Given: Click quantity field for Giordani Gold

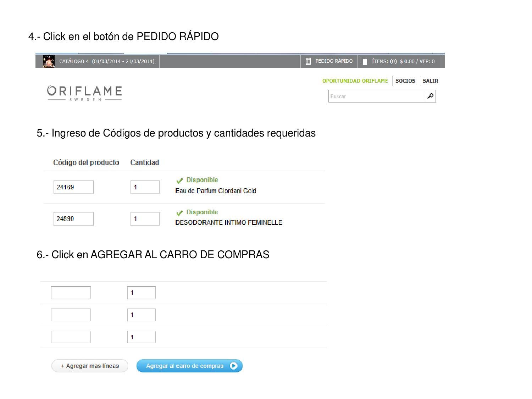Looking at the screenshot, I should pyautogui.click(x=145, y=187).
